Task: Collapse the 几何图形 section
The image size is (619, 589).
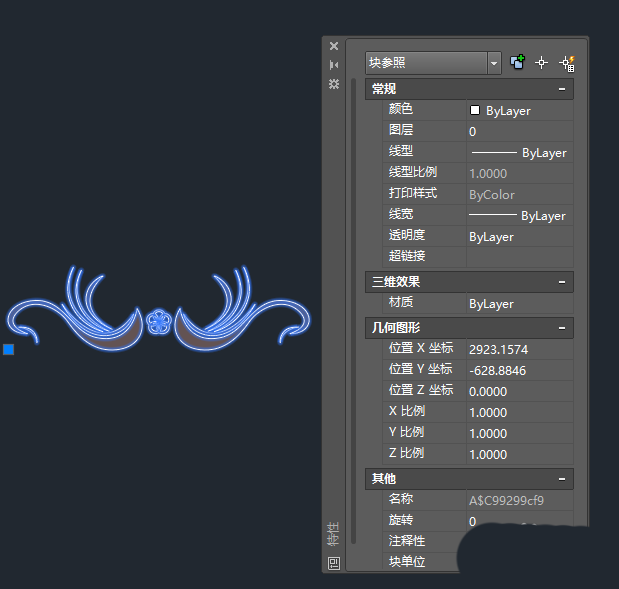Action: pos(562,328)
